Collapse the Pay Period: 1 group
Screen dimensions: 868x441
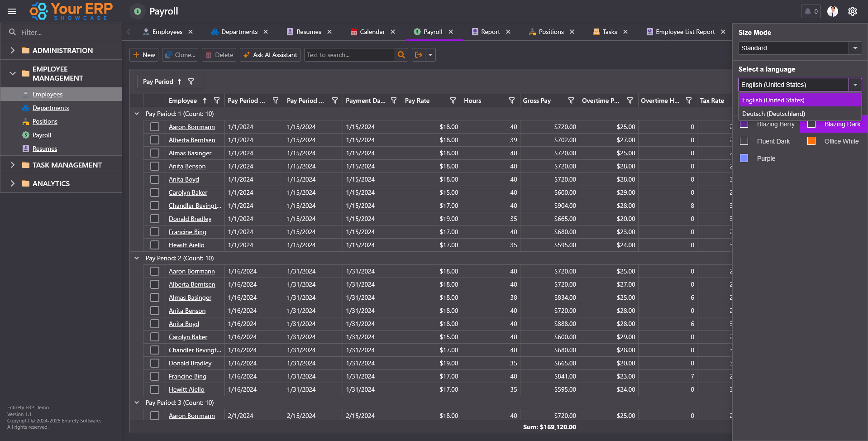(x=137, y=114)
